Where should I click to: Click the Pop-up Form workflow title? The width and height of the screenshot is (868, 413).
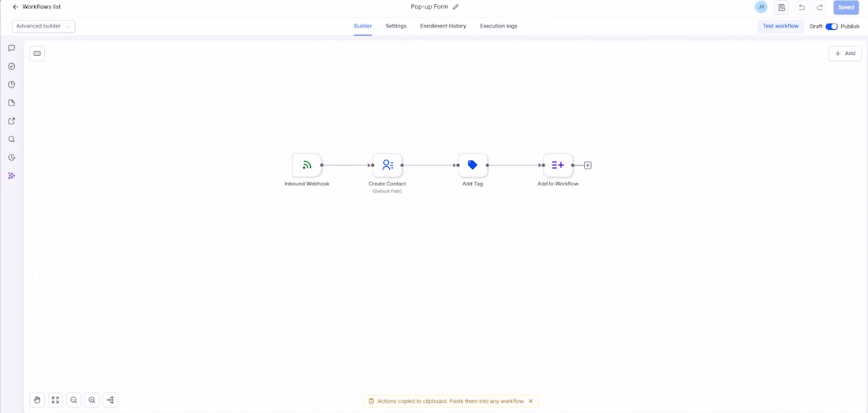[x=429, y=6]
